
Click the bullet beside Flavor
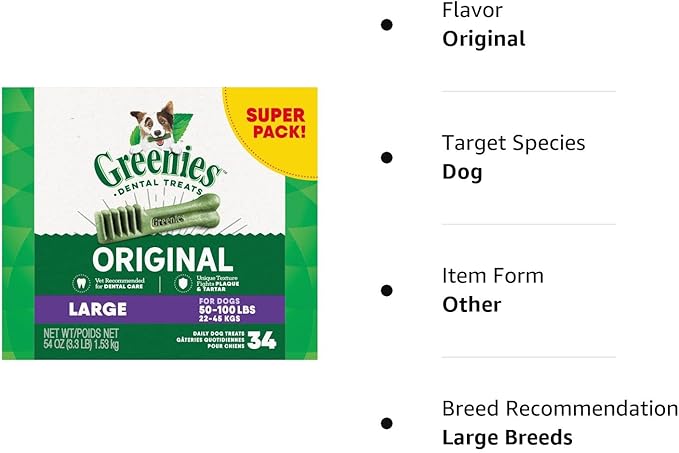tap(386, 25)
